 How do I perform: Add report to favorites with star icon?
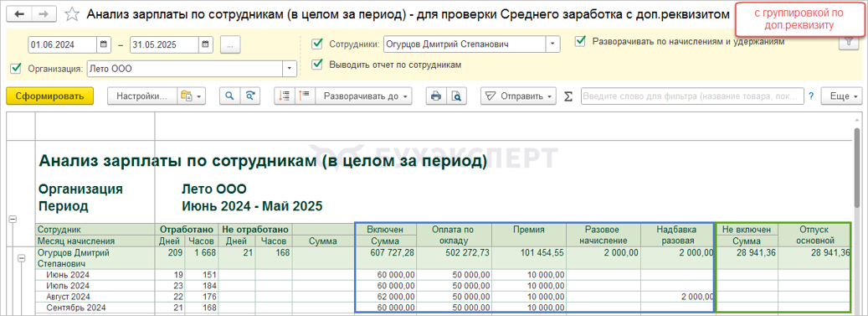tap(72, 14)
